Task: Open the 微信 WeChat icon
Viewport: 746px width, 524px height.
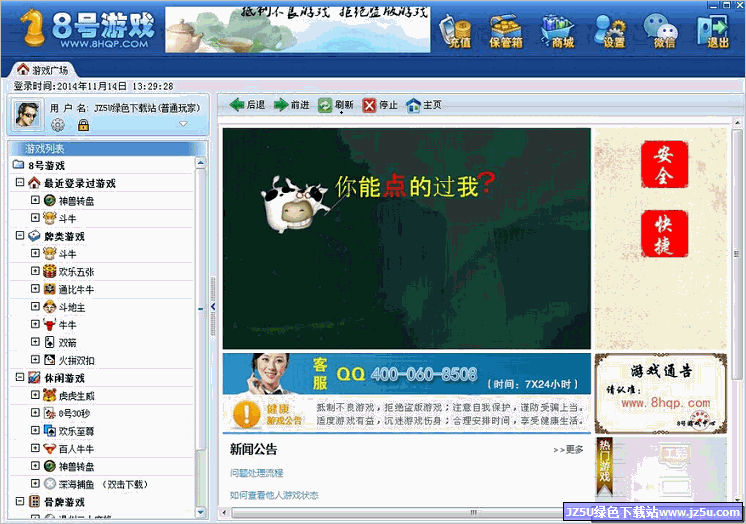Action: (x=661, y=31)
